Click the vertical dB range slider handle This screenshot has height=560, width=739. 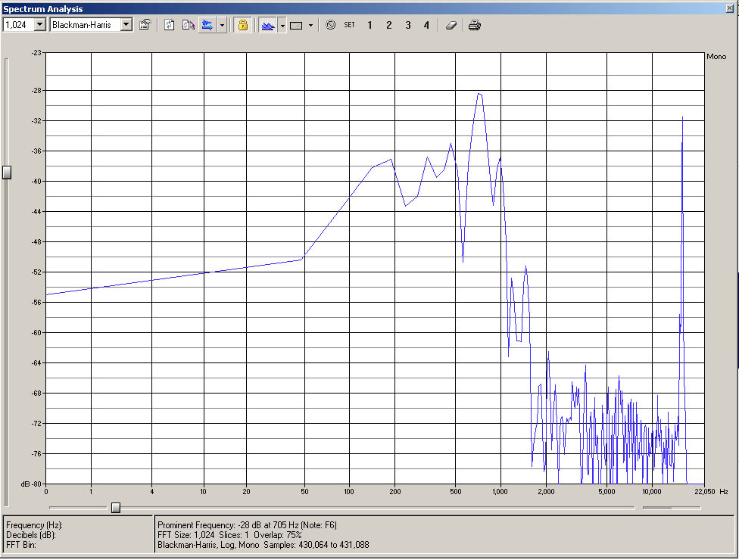(7, 173)
